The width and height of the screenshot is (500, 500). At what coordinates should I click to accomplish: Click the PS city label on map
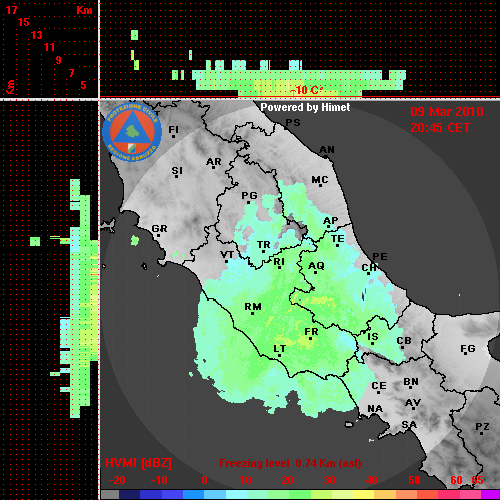pyautogui.click(x=293, y=123)
